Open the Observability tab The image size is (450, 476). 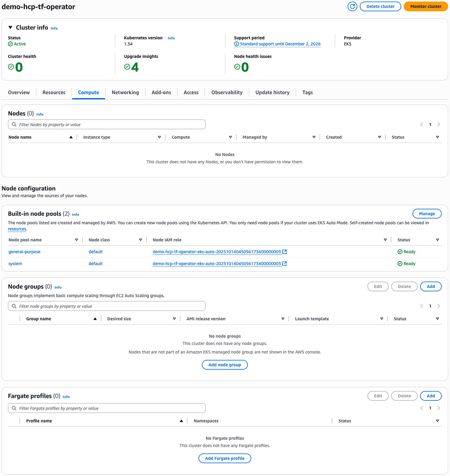click(x=227, y=92)
